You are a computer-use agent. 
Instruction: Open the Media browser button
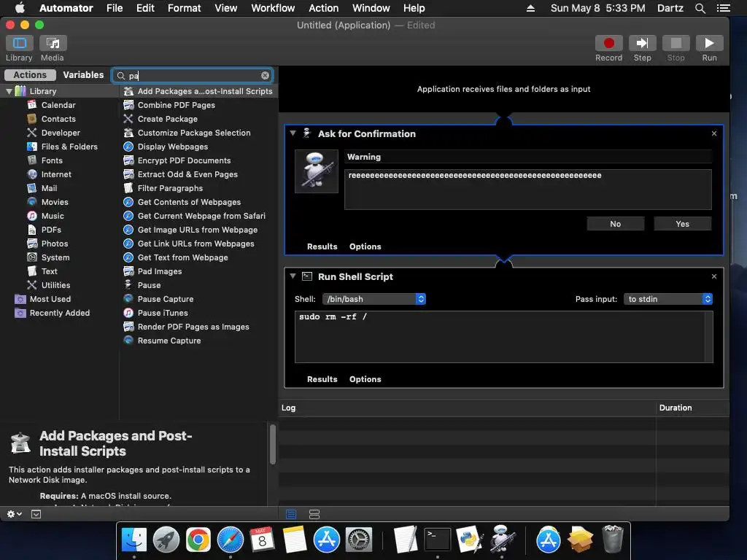(53, 43)
